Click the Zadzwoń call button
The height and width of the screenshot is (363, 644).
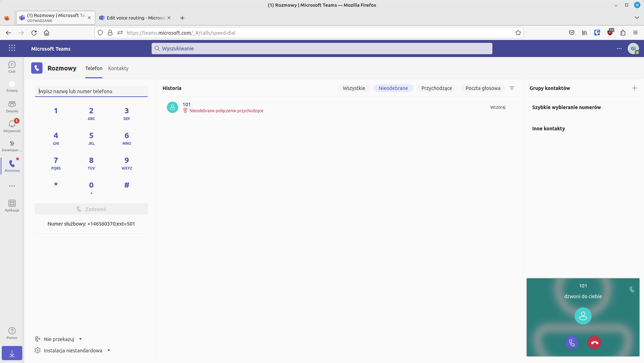(x=91, y=209)
